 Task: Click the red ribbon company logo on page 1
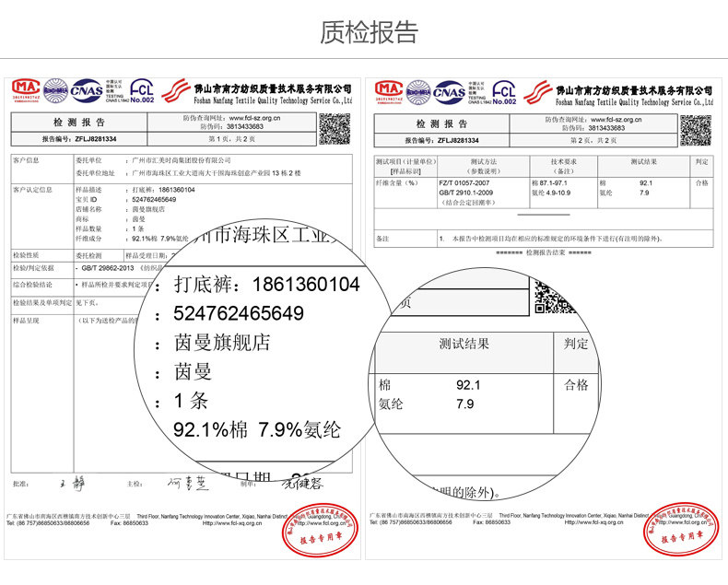(x=175, y=90)
